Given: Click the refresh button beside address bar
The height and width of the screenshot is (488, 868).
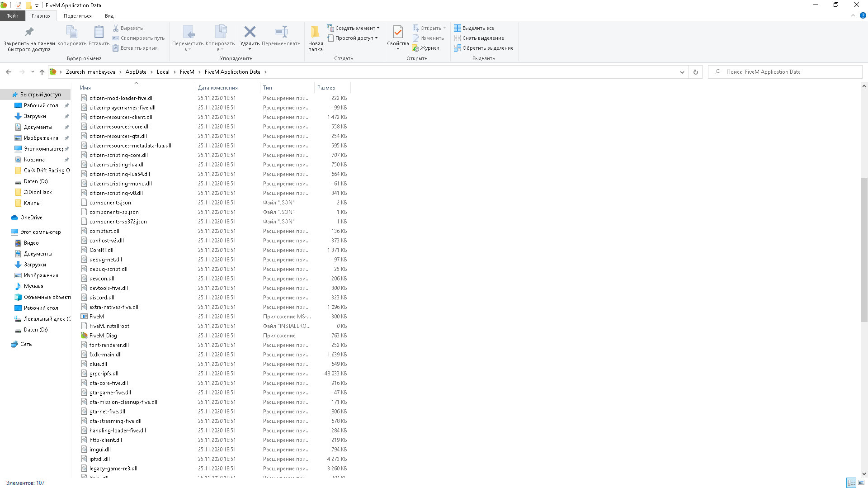Looking at the screenshot, I should click(x=695, y=72).
